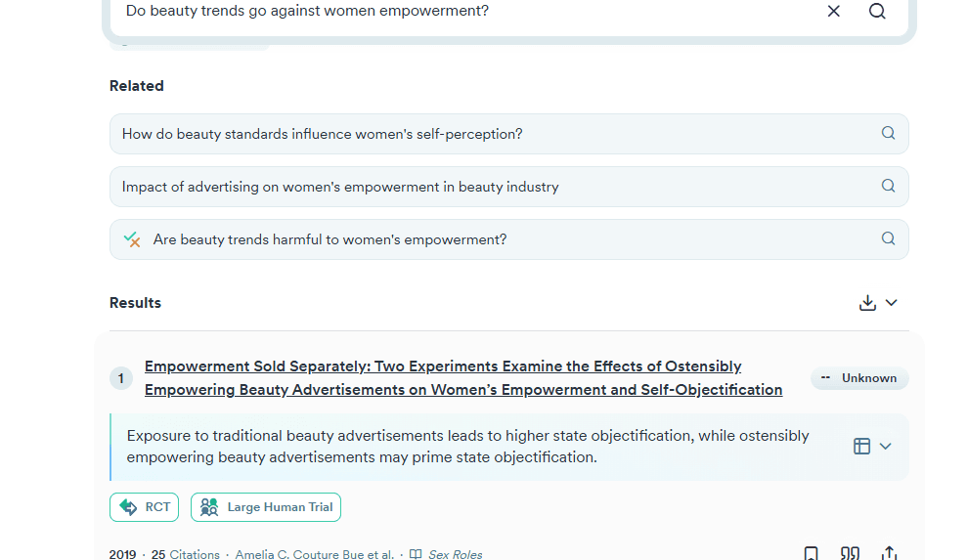
Task: Click the summary text about traditional beauty advertisements
Action: point(467,447)
